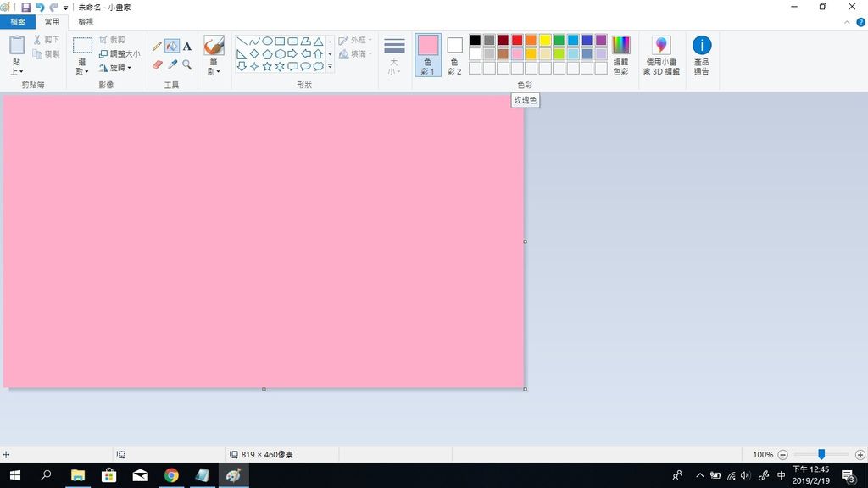Select the Text tool
The image size is (868, 488).
pyautogui.click(x=187, y=47)
